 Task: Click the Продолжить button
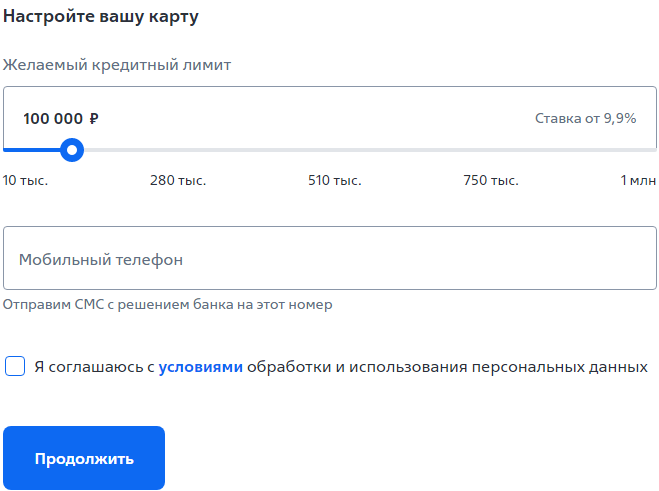click(84, 458)
